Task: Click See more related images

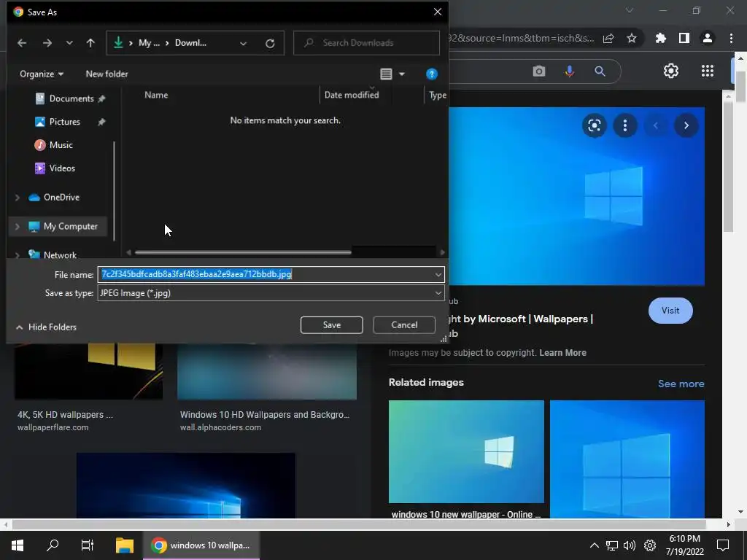Action: (681, 384)
